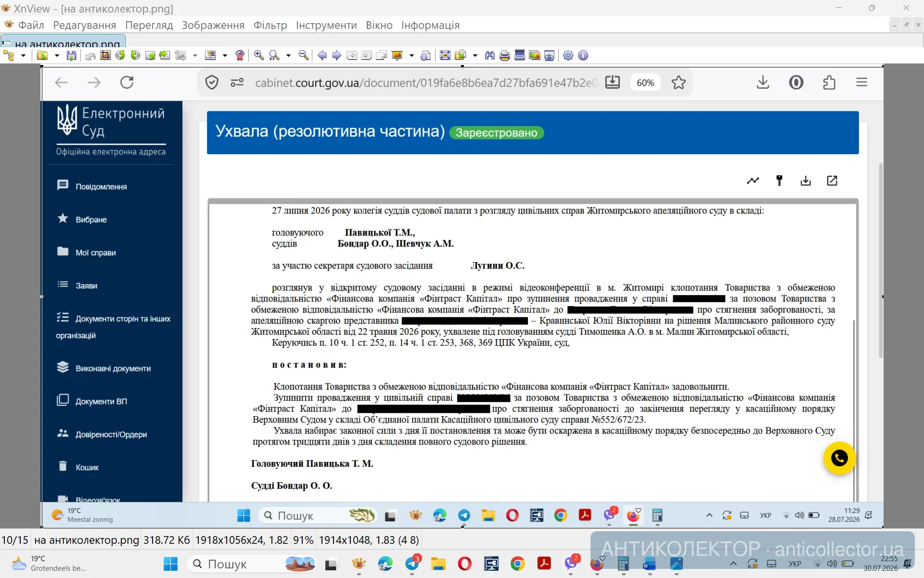
Task: Open the file properties icon
Action: pos(425,56)
